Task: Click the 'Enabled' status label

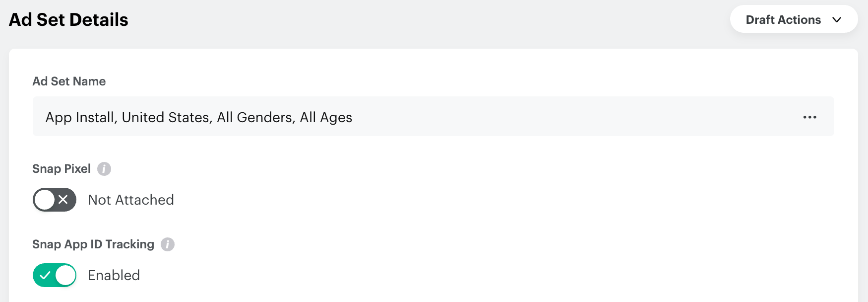Action: click(114, 275)
